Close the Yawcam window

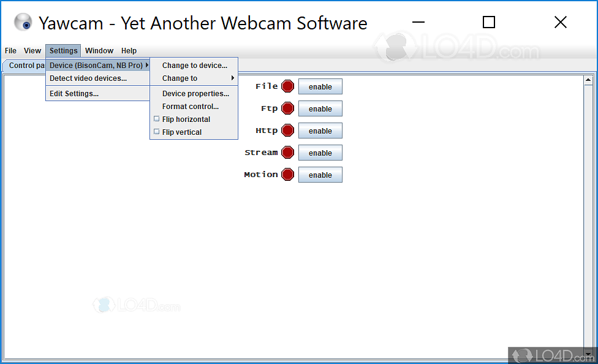[x=560, y=22]
